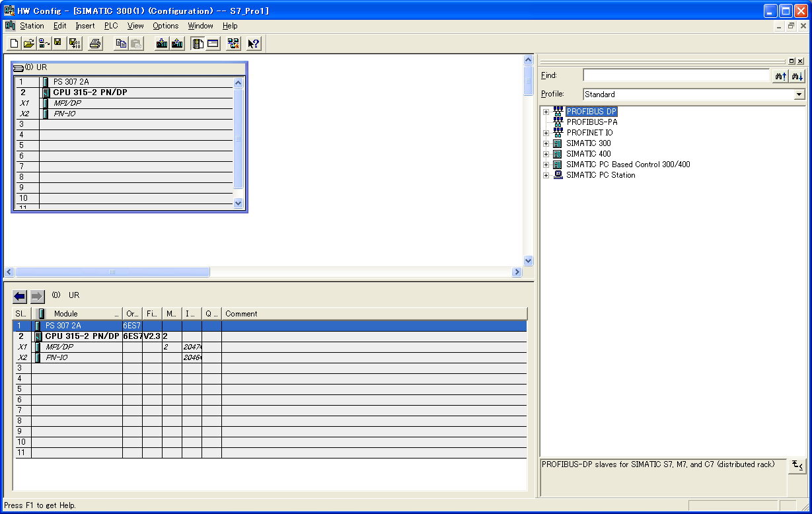Click the context help arrow icon

(254, 44)
